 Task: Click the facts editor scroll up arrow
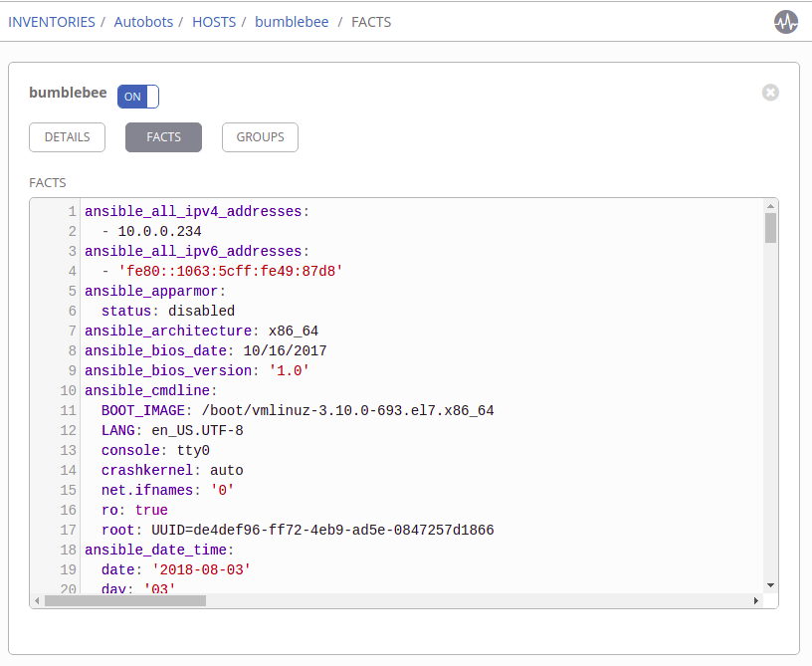[x=770, y=205]
